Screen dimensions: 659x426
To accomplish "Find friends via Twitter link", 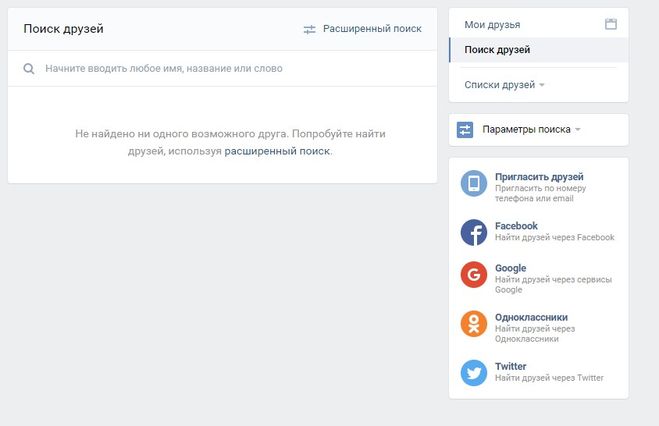I will [x=510, y=366].
